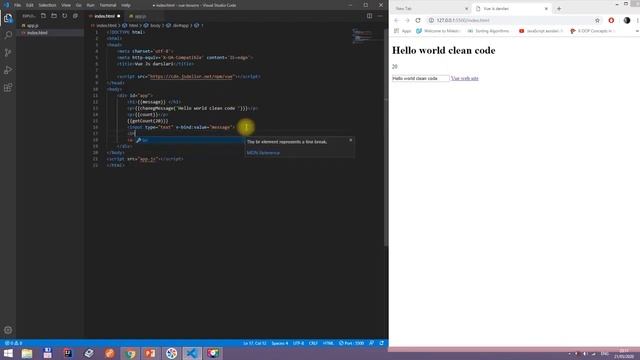The width and height of the screenshot is (640, 360).
Task: Reload the page in Chrome
Action: point(418,20)
